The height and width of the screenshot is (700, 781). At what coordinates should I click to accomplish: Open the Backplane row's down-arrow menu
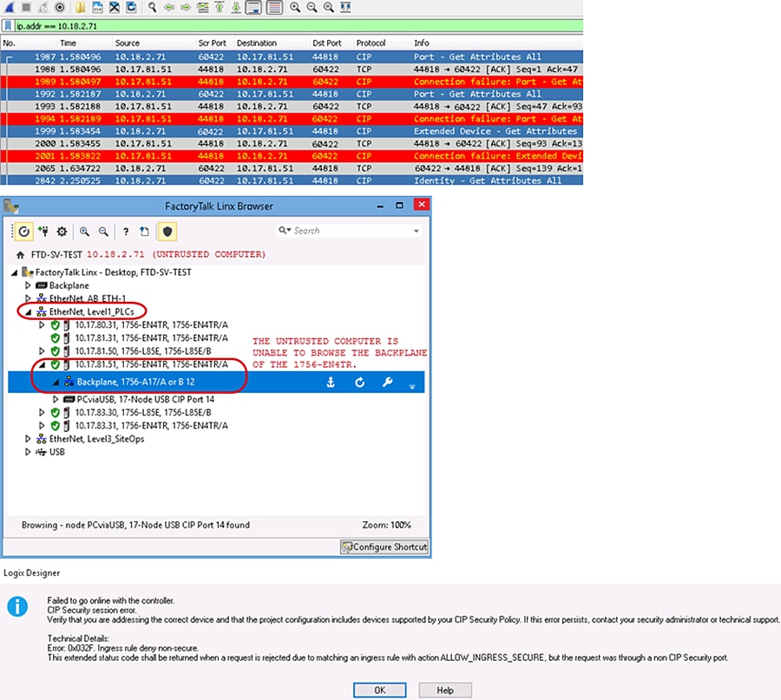point(412,386)
